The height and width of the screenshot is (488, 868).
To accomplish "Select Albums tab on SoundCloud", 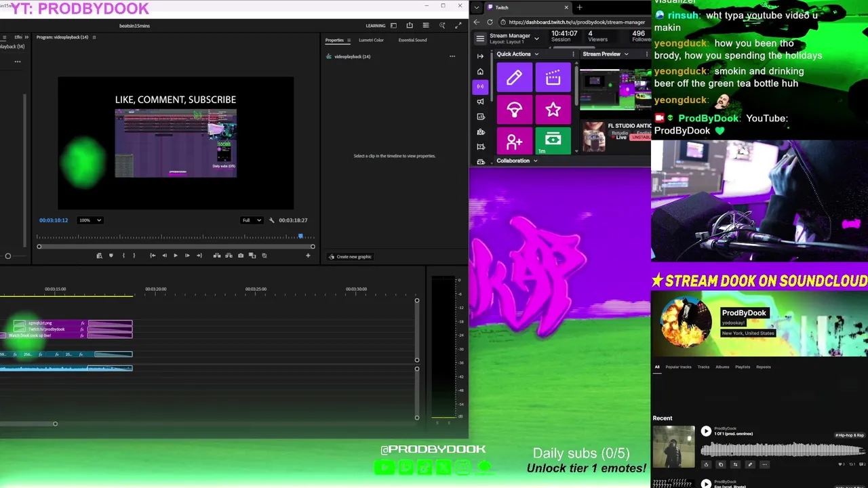I will [x=722, y=367].
